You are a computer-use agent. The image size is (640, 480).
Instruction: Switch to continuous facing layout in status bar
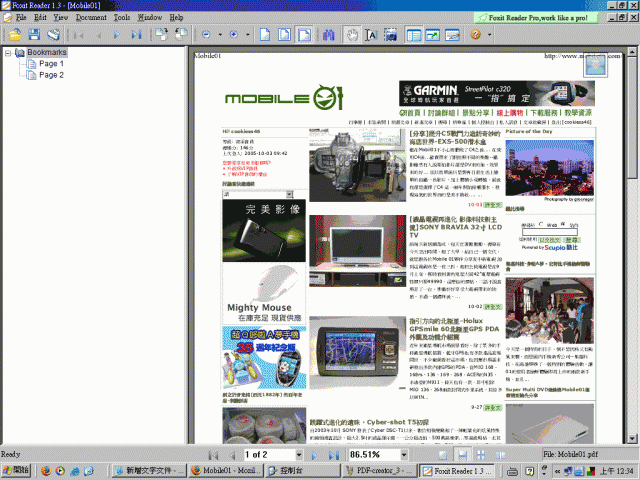coord(501,455)
